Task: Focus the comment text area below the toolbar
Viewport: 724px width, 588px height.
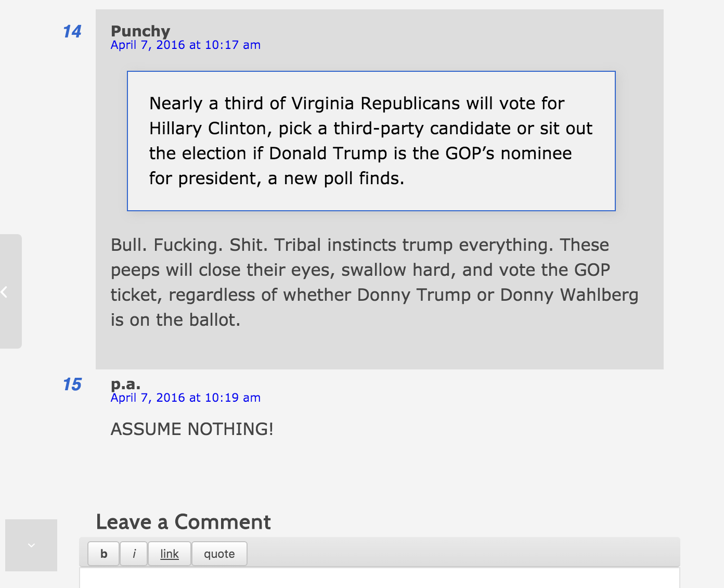Action: tap(379, 578)
